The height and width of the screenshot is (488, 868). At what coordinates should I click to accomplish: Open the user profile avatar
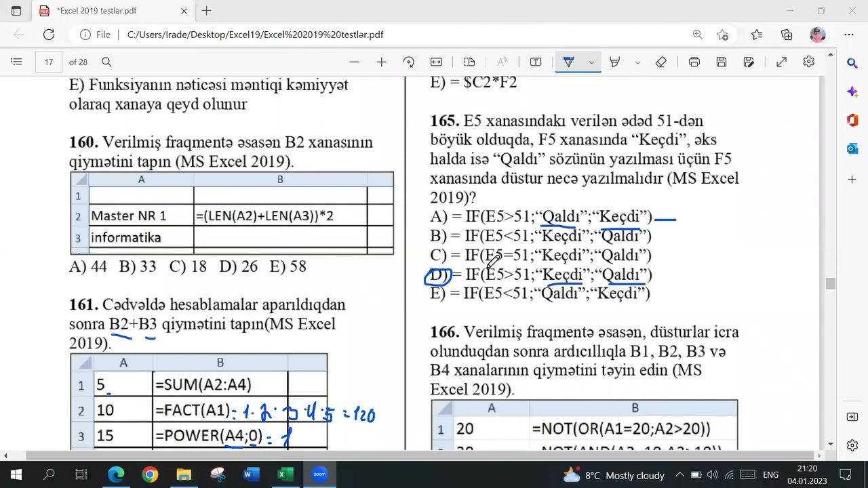[817, 35]
